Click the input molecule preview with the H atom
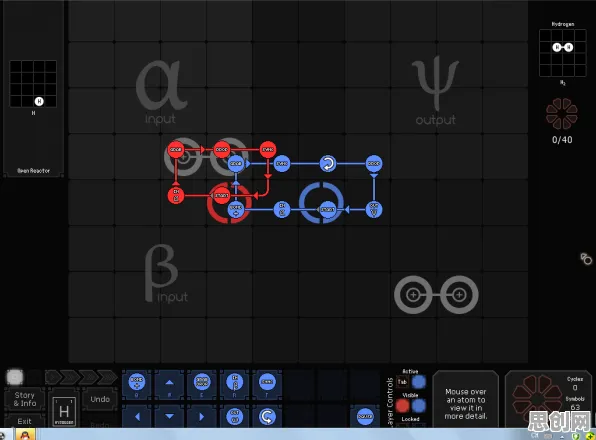 point(33,84)
